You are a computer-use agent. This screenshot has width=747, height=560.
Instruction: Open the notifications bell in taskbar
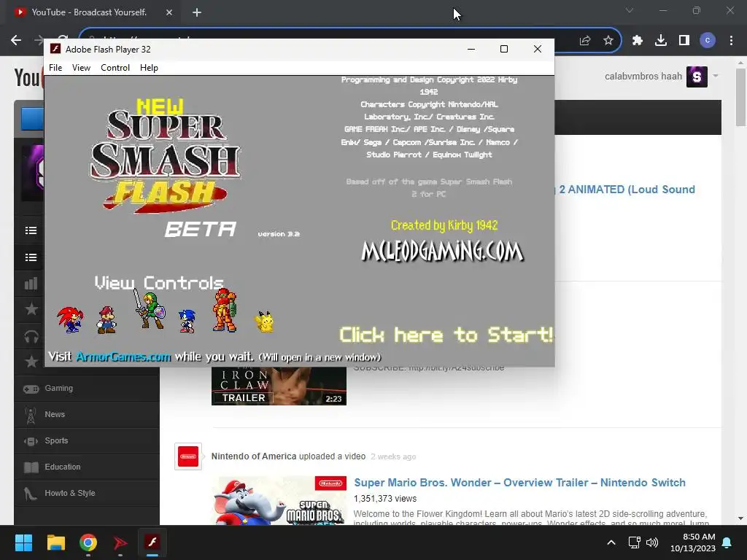tap(727, 542)
